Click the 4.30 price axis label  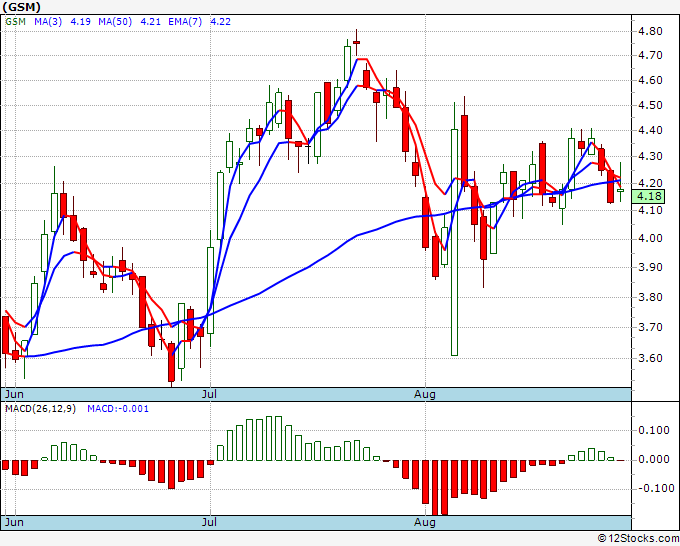pos(650,156)
